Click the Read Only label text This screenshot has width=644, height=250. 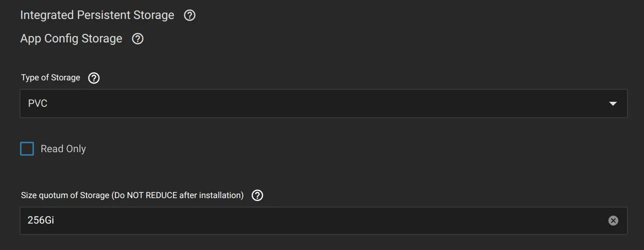[63, 149]
